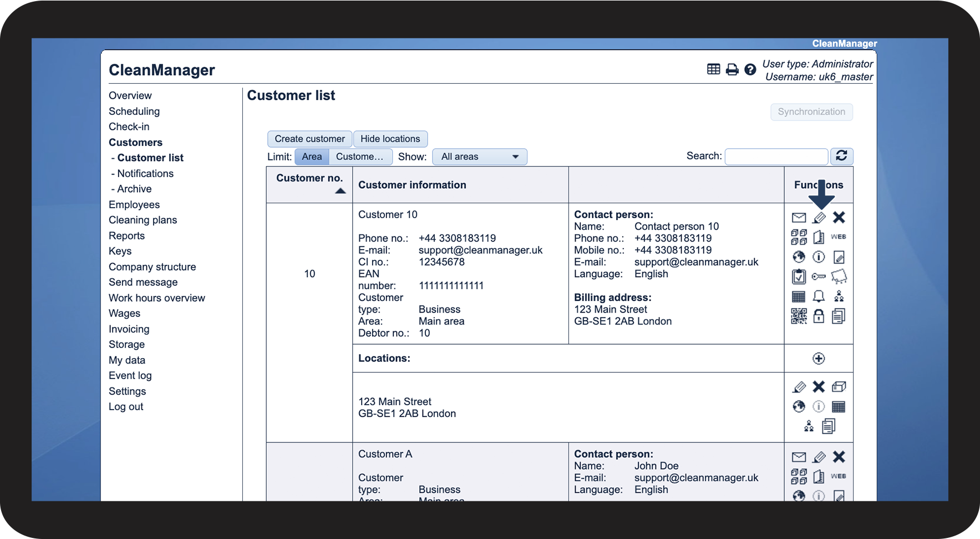This screenshot has height=539, width=980.
Task: Open the All areas dropdown
Action: 479,157
